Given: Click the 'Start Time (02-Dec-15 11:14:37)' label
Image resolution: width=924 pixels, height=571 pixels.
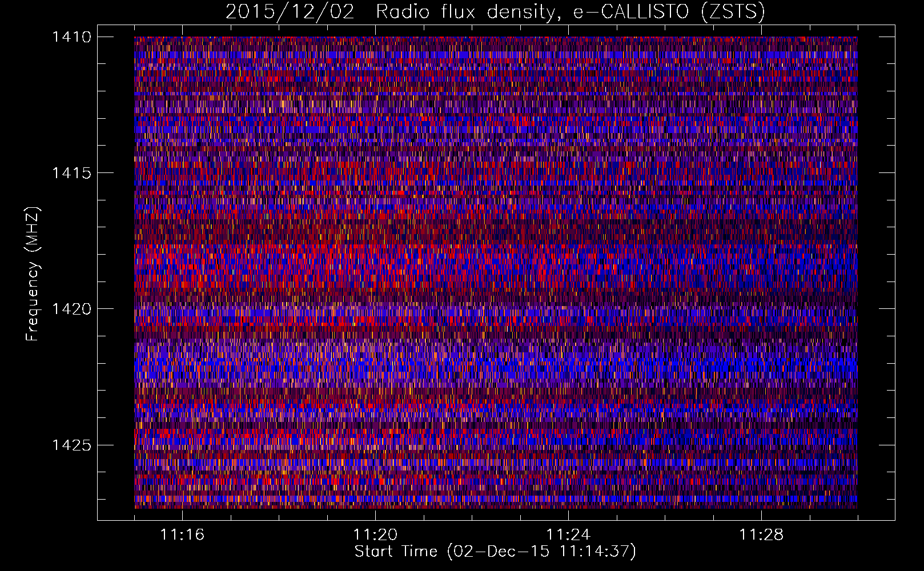Looking at the screenshot, I should [x=495, y=552].
